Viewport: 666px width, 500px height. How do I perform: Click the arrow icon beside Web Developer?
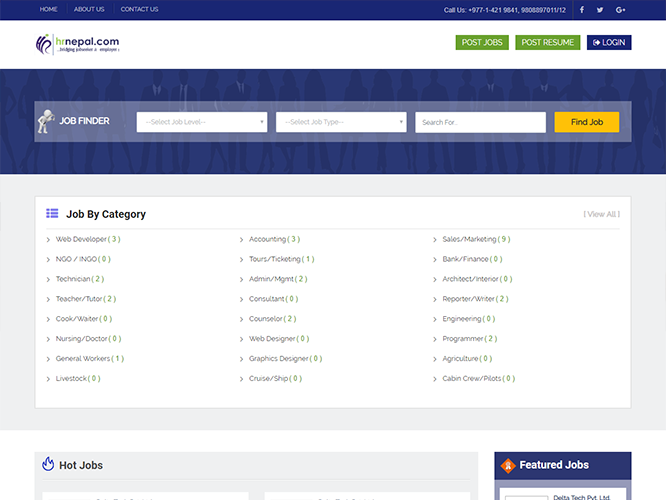48,240
